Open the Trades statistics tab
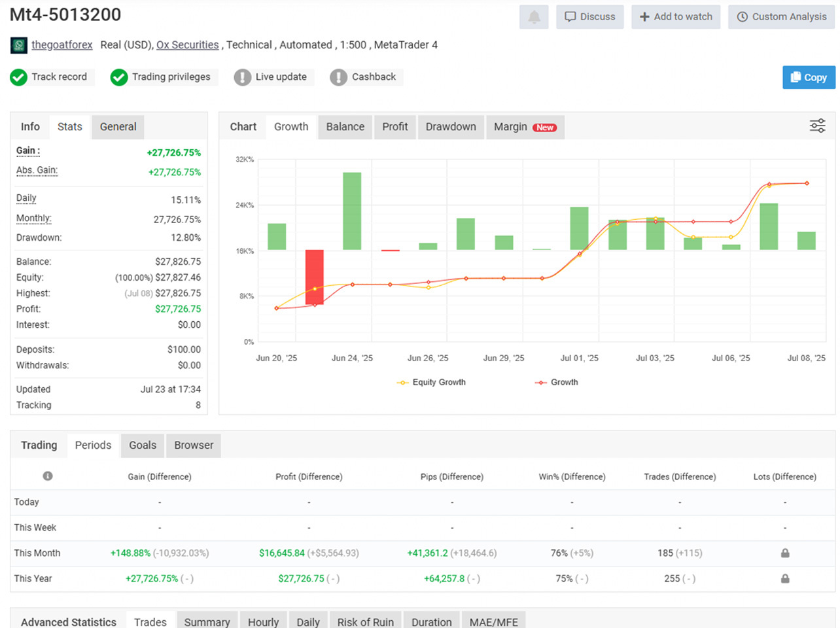840x628 pixels. tap(150, 621)
